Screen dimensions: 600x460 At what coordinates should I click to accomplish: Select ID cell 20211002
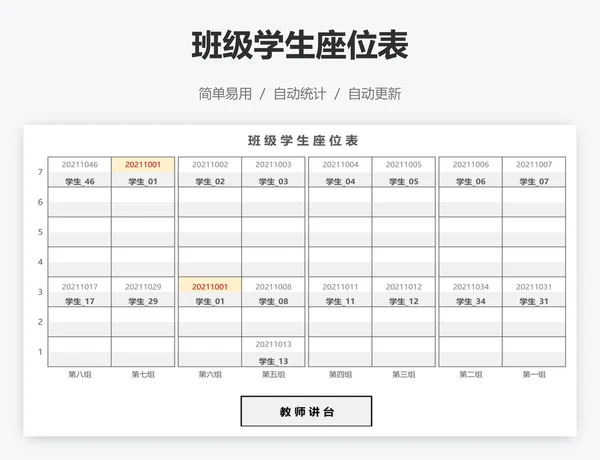tap(210, 165)
